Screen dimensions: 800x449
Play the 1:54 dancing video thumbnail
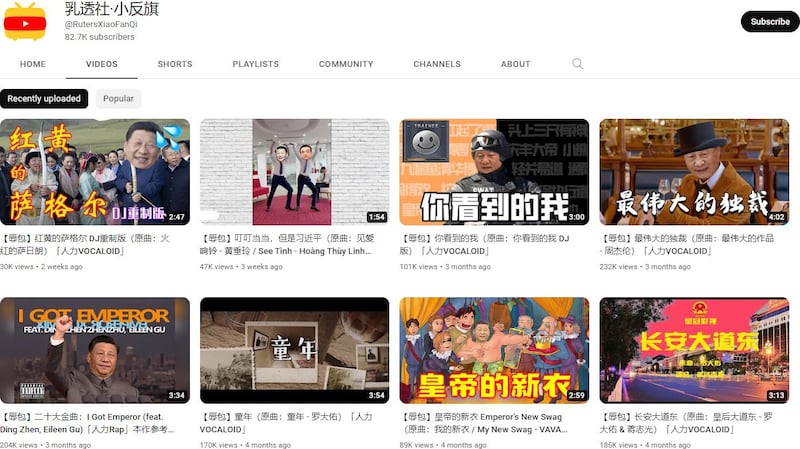coord(294,172)
